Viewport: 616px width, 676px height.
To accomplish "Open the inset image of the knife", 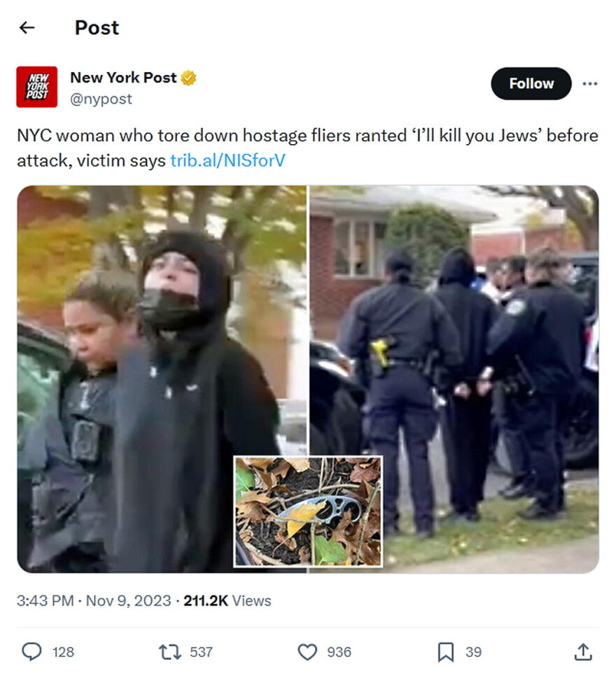I will tap(308, 512).
